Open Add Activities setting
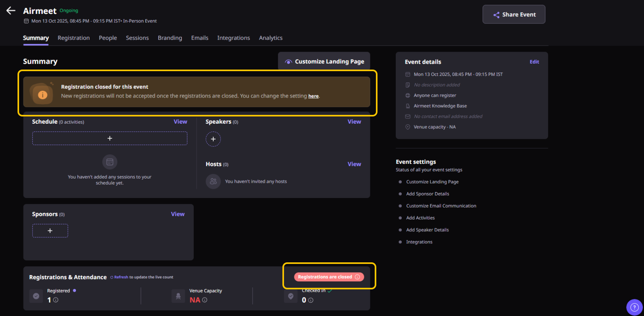The width and height of the screenshot is (644, 316). point(420,218)
